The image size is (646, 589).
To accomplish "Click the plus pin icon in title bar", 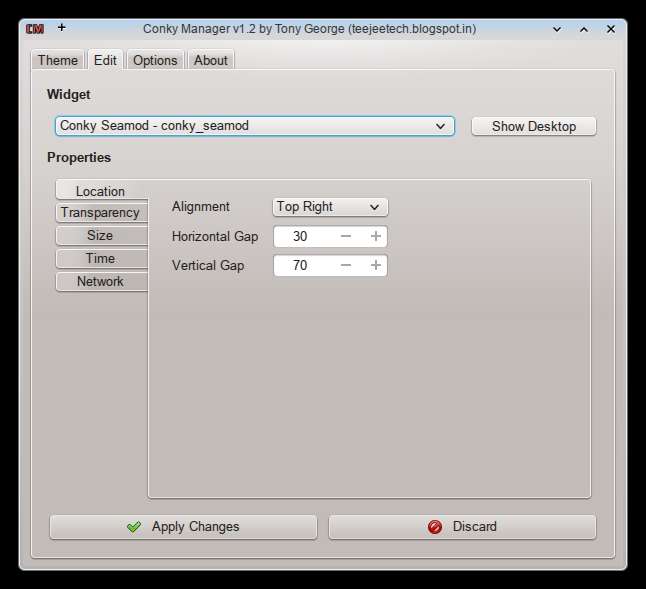I will click(61, 28).
